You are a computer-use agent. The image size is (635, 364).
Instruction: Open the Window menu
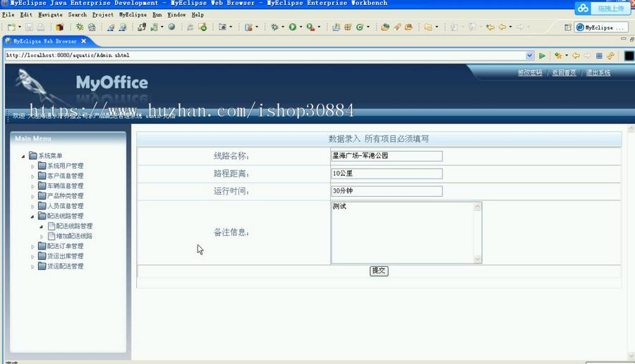[176, 15]
